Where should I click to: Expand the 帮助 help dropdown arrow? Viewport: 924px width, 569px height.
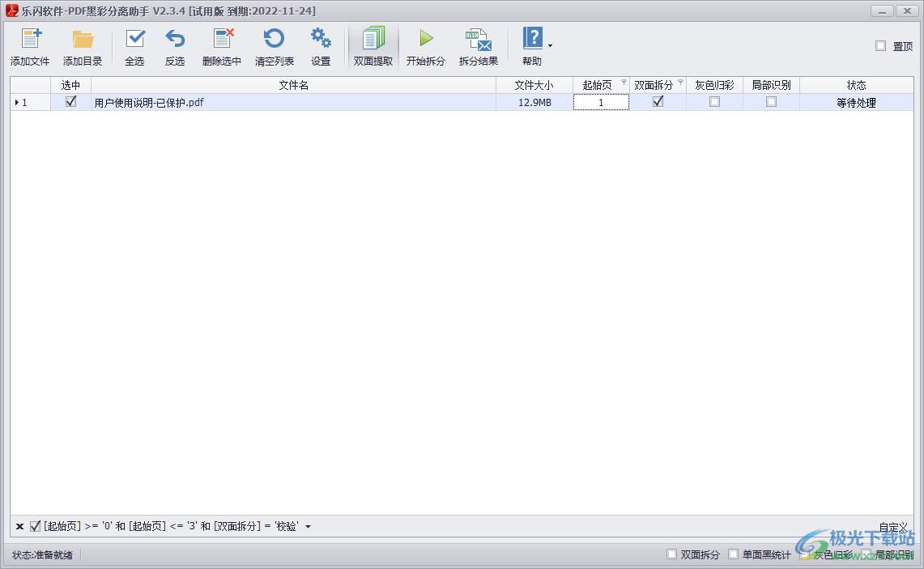click(551, 46)
